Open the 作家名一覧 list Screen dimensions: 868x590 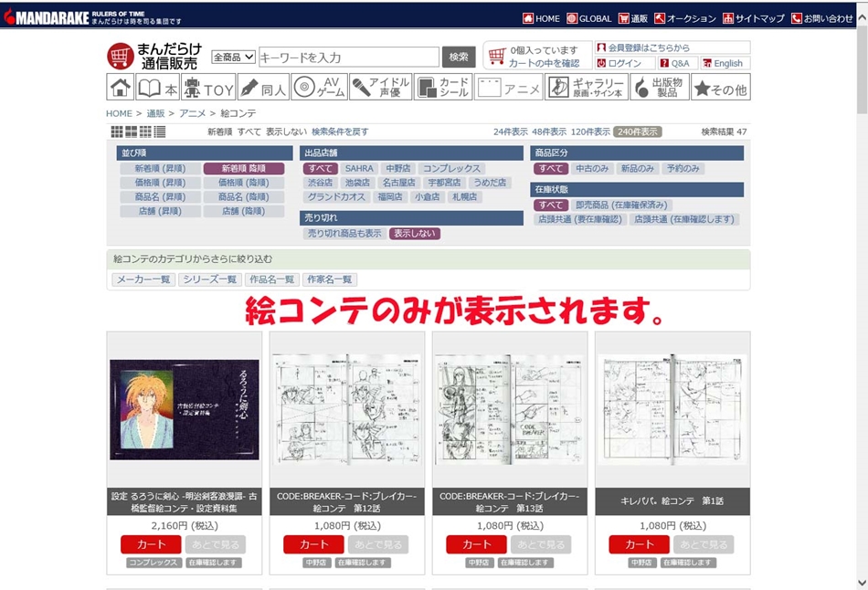pos(330,279)
